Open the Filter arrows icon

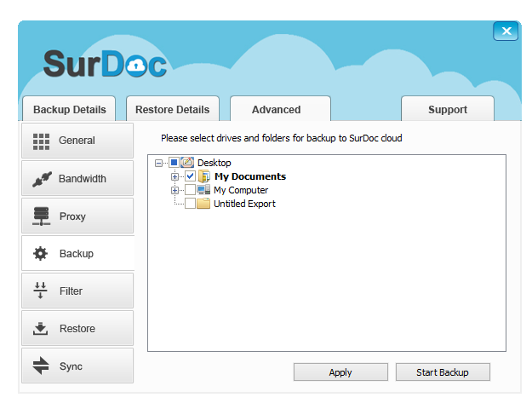[40, 291]
